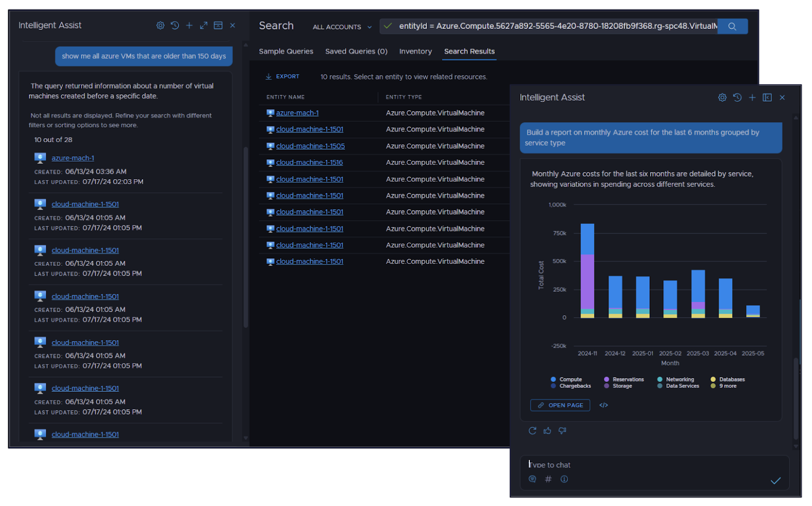Click thumbs up on the cost report
The height and width of the screenshot is (506, 812).
tap(547, 431)
